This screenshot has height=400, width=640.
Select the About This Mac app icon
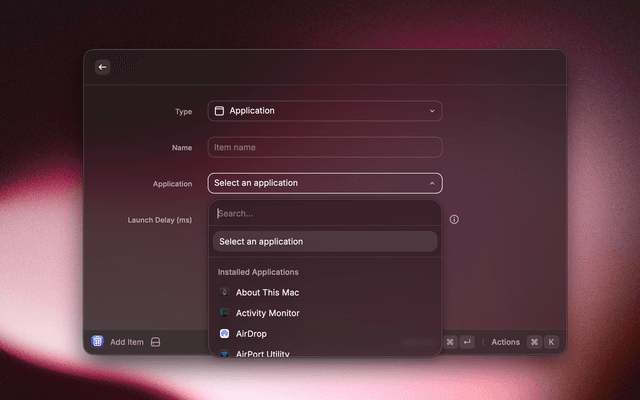coord(224,293)
